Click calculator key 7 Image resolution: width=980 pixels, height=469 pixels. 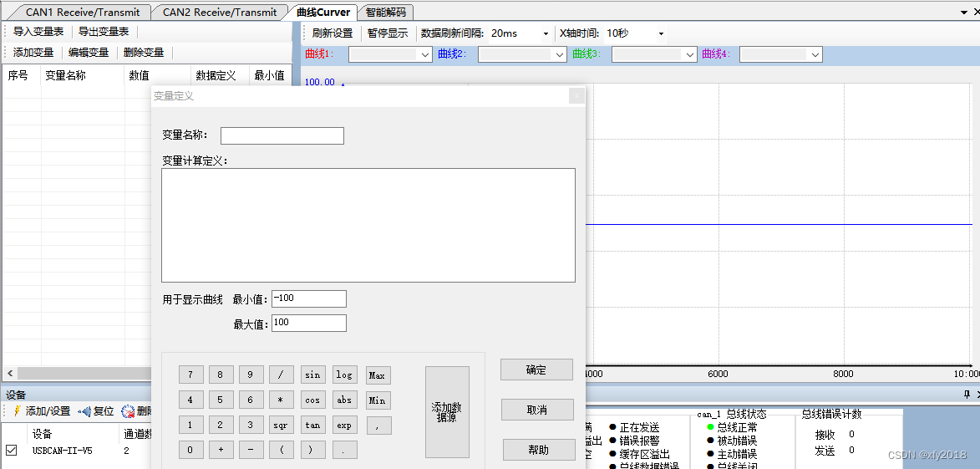click(190, 375)
